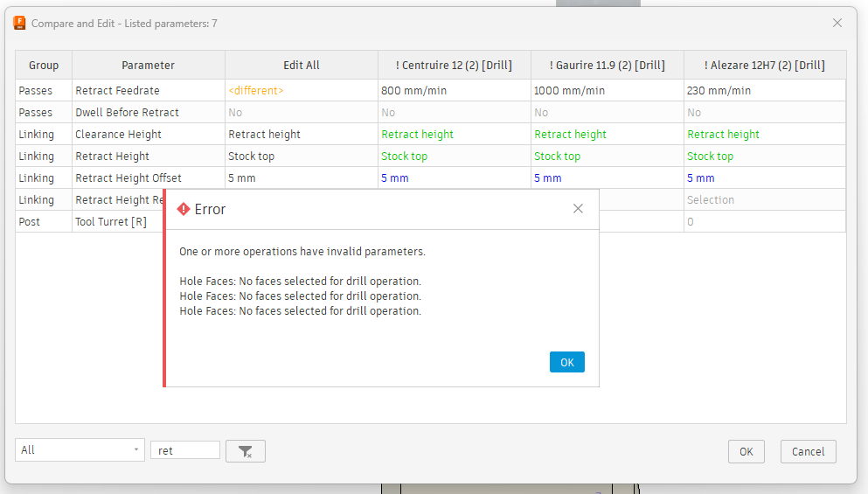The image size is (868, 494).
Task: Click Edit All 'Retract height' clearance cell
Action: click(302, 134)
